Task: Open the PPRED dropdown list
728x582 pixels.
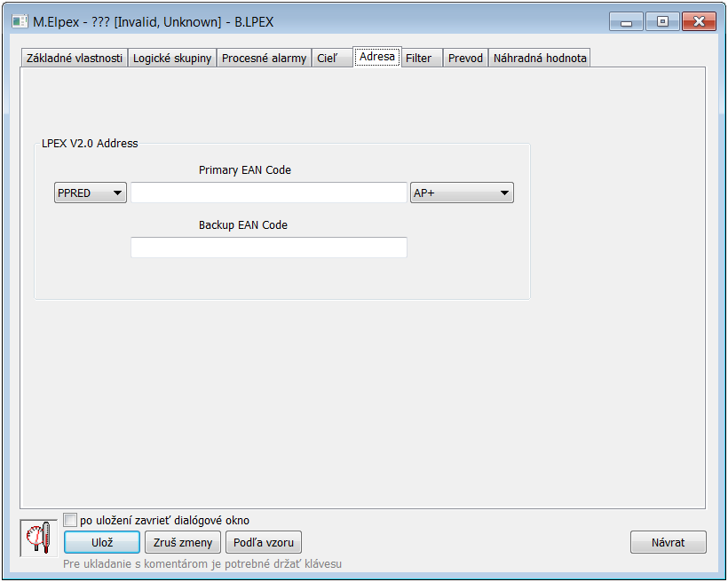Action: [91, 193]
